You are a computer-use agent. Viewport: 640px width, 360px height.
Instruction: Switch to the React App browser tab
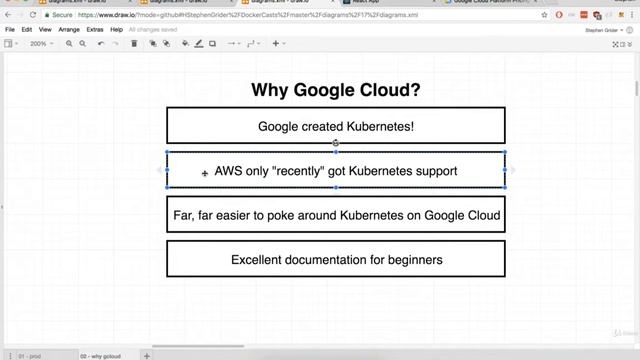coord(388,2)
